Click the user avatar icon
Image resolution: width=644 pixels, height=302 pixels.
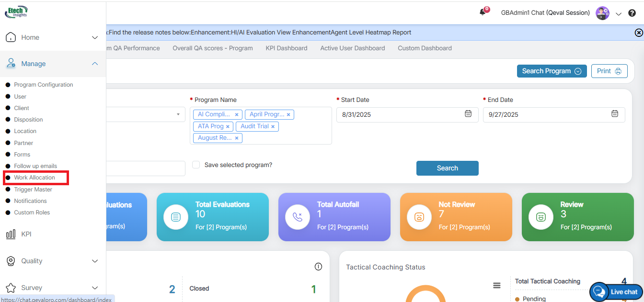602,13
